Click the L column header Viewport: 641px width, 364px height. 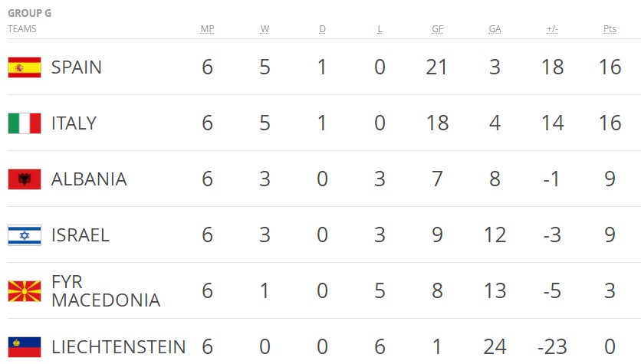[380, 29]
